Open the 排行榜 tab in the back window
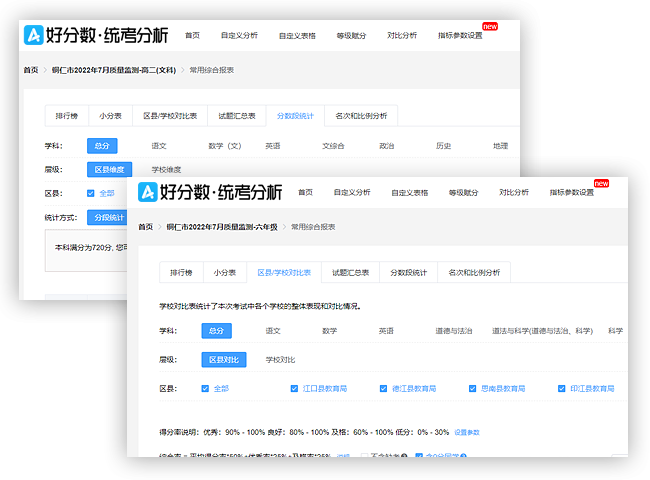The image size is (650, 480). (x=66, y=115)
